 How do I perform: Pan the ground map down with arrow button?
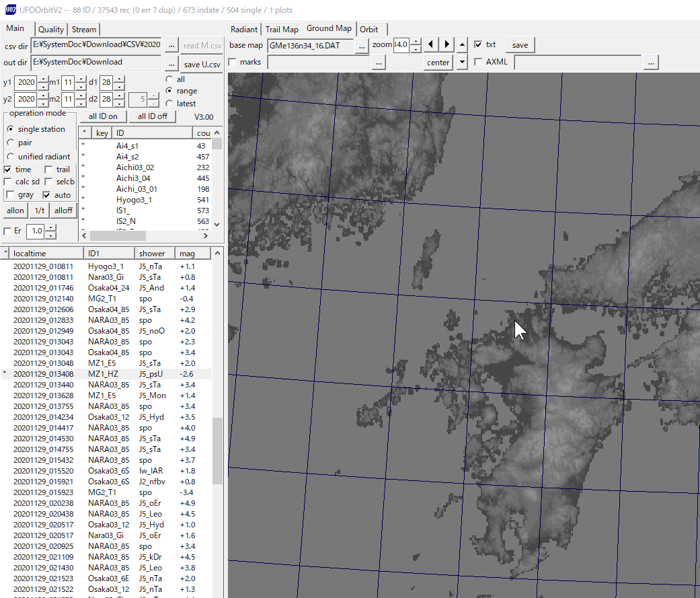point(462,63)
